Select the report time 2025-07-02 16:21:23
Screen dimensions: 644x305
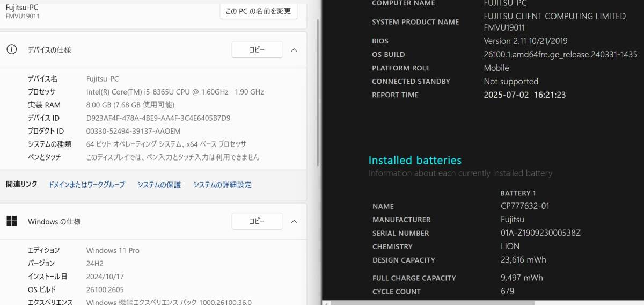click(525, 95)
